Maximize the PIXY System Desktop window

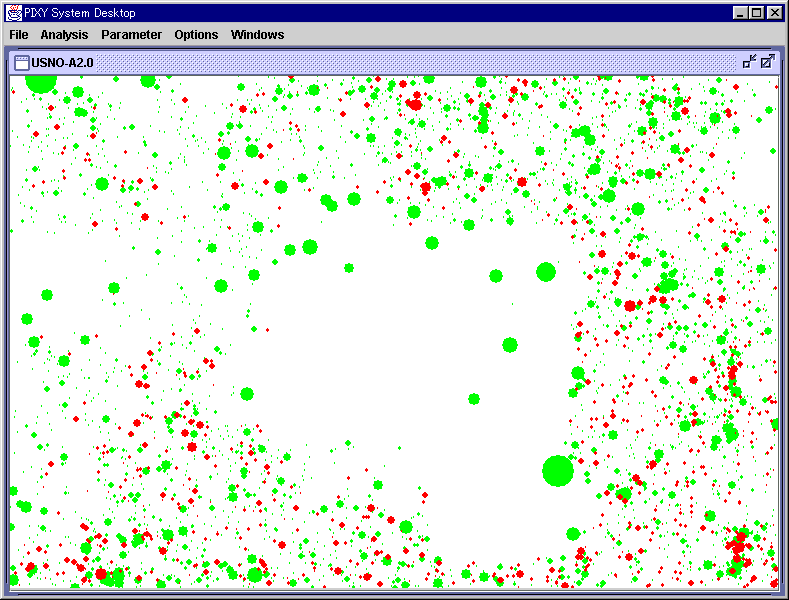756,13
